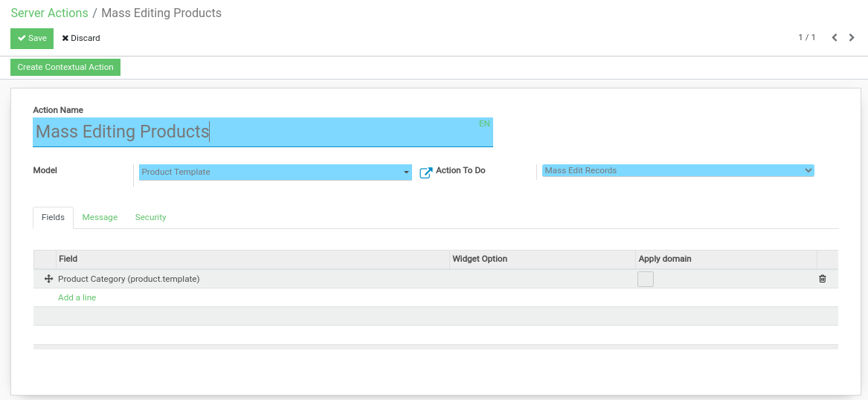Open the Security tab
Screen dimensions: 868x400
pos(150,217)
